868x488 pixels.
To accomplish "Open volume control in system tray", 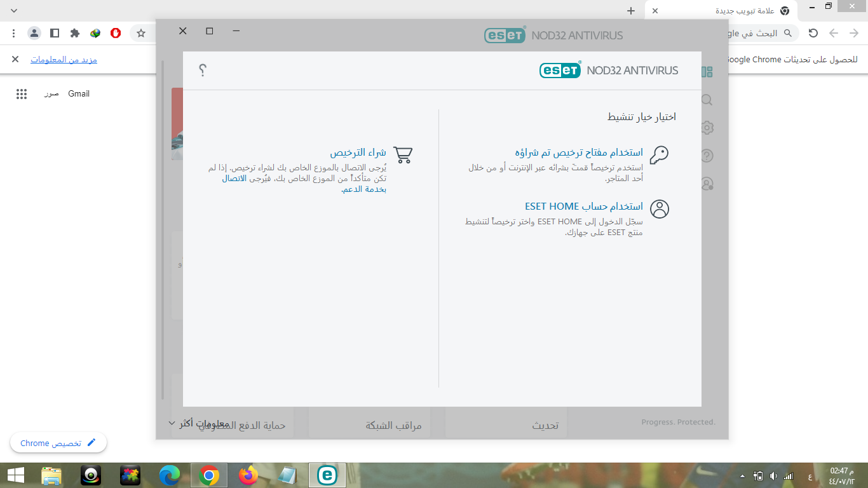I will [x=773, y=476].
